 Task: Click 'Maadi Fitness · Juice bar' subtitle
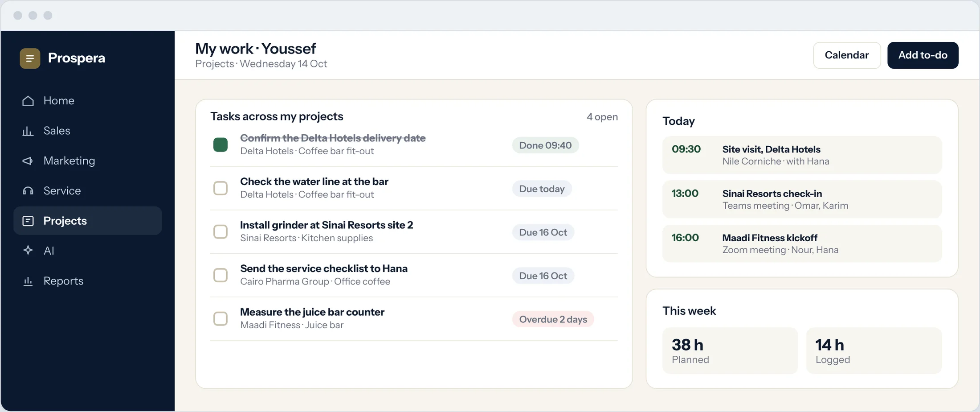(292, 325)
